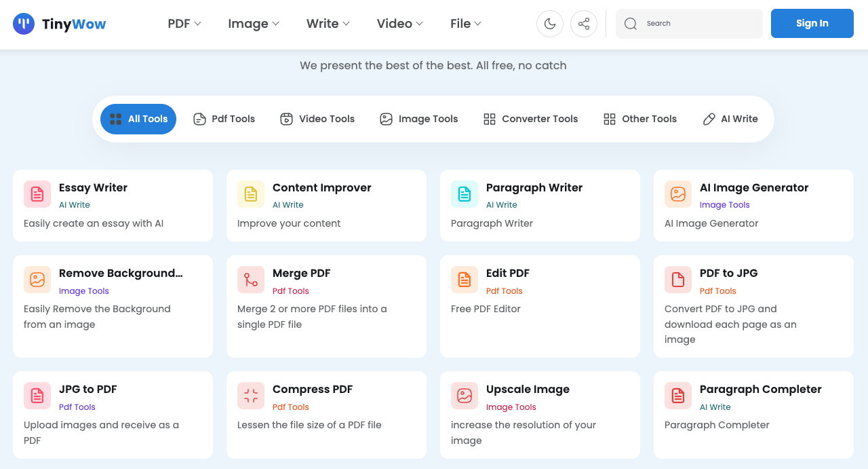Image resolution: width=868 pixels, height=469 pixels.
Task: Click the TinyWow logo icon
Action: [24, 24]
